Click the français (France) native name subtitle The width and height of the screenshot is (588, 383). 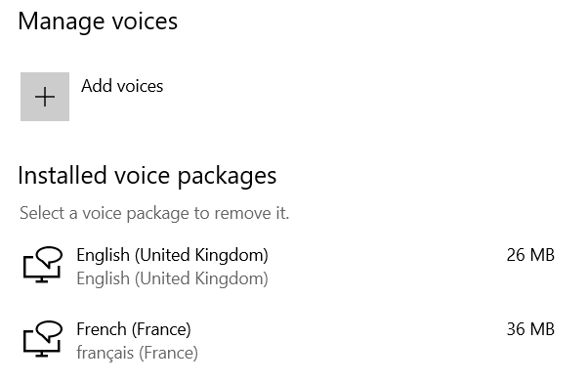[x=138, y=353]
